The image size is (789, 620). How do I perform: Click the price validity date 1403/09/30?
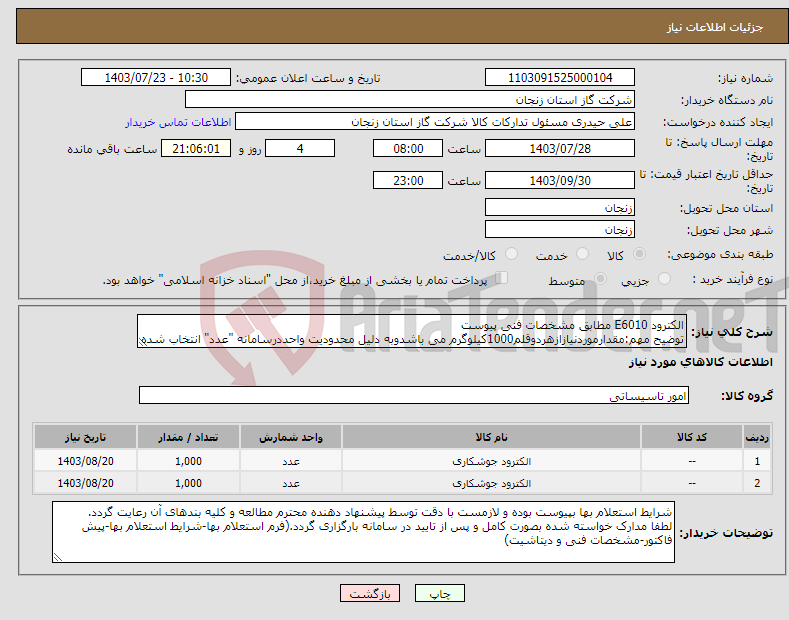coord(560,180)
